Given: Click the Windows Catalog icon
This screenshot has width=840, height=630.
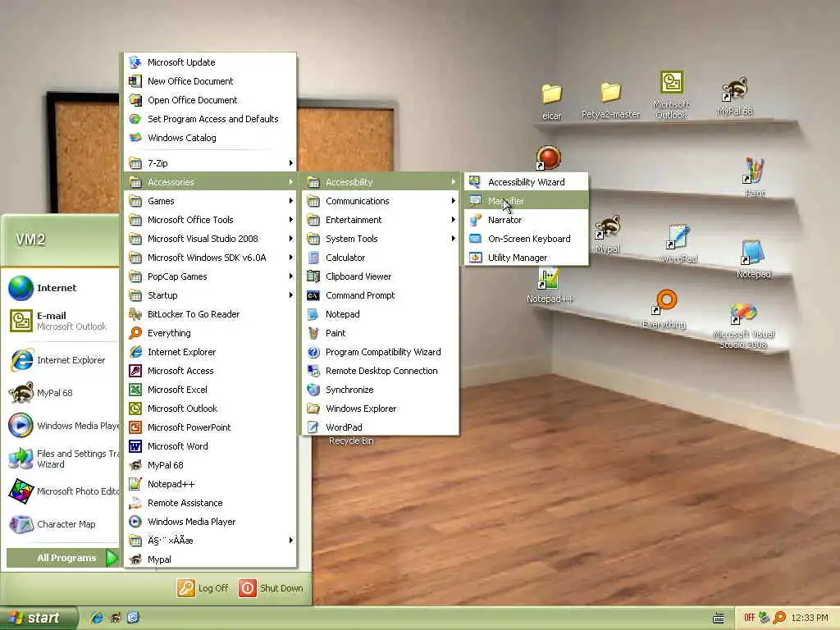Looking at the screenshot, I should [x=135, y=138].
